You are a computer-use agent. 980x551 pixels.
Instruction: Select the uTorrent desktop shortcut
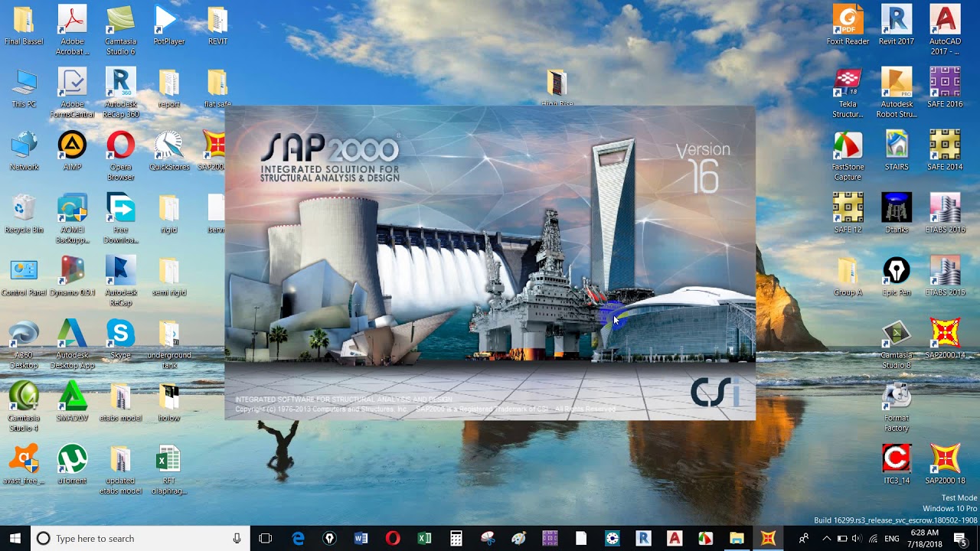pyautogui.click(x=72, y=464)
